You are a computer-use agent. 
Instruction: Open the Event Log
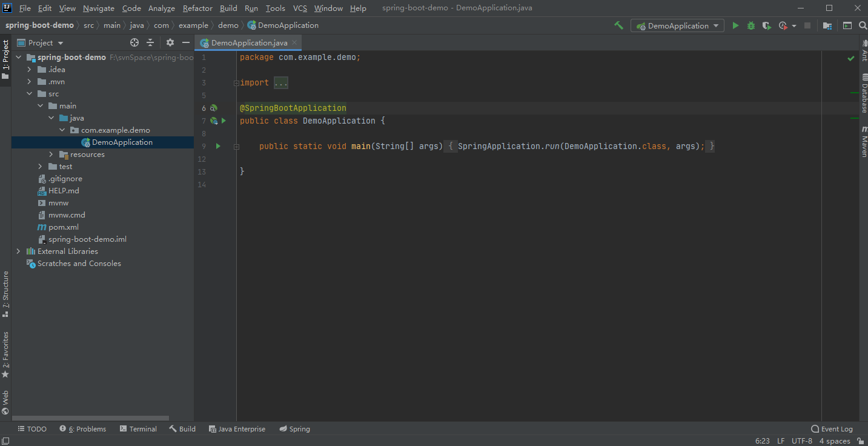[831, 429]
